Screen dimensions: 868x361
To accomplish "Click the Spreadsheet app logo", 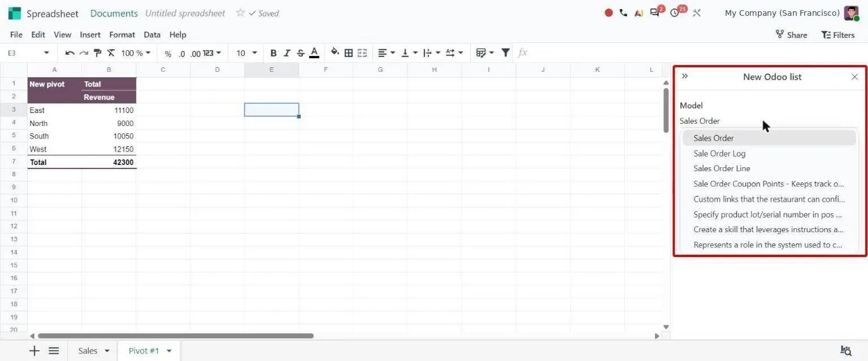I will [15, 13].
